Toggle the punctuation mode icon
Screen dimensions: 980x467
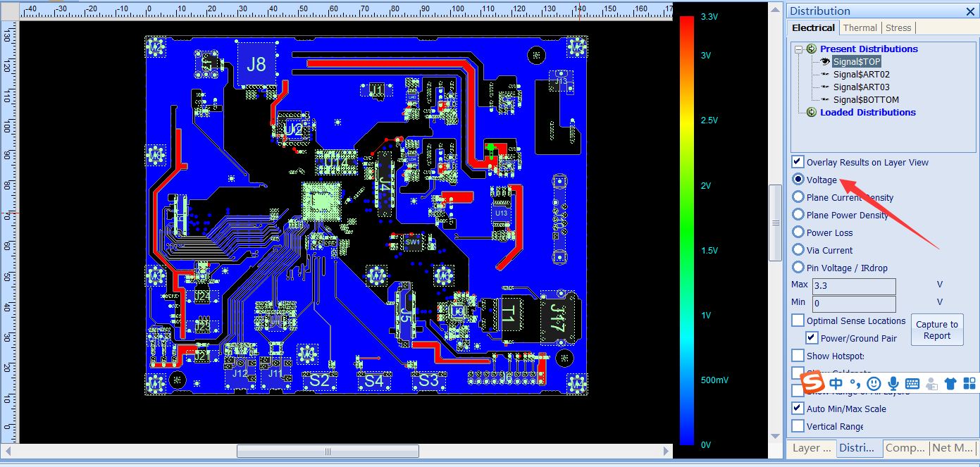(x=855, y=384)
